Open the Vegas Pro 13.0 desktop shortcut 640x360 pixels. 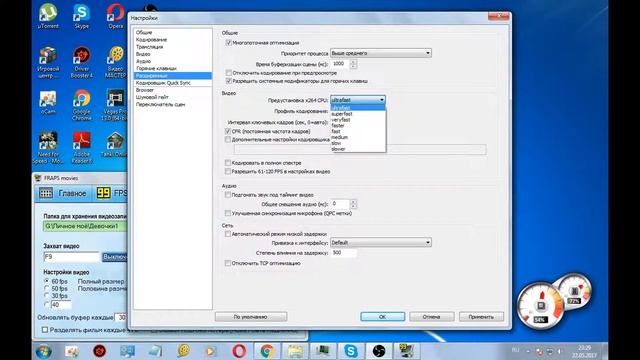pos(116,105)
